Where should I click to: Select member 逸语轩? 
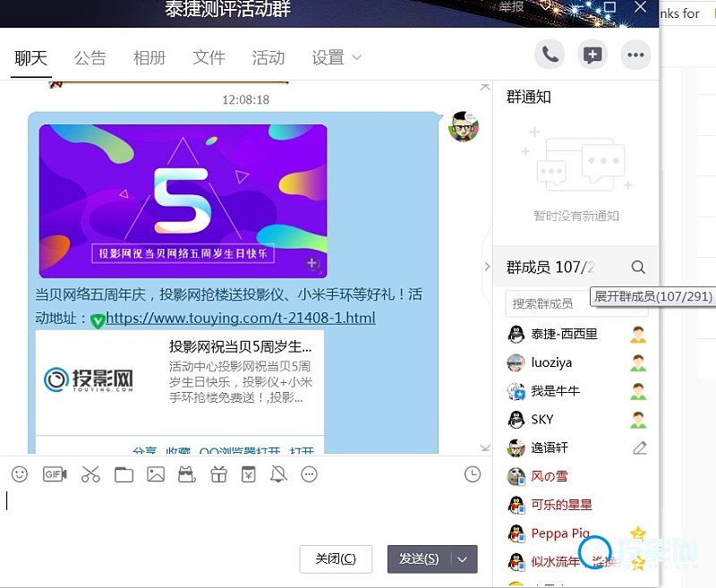(550, 447)
